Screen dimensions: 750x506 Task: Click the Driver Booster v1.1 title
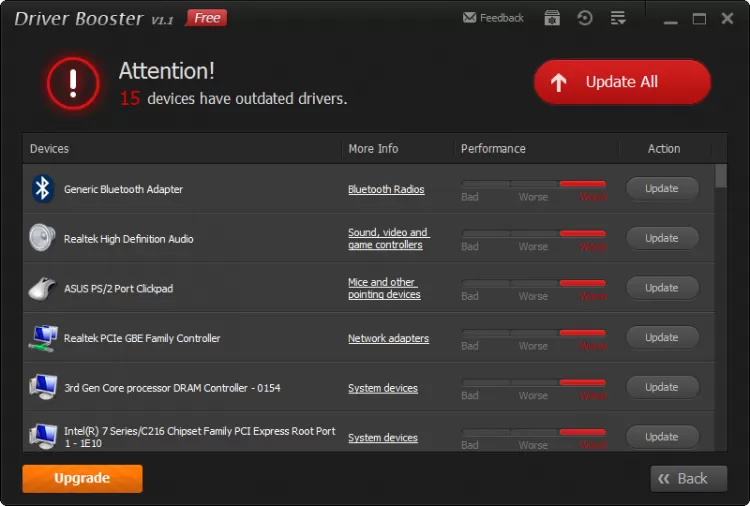94,19
